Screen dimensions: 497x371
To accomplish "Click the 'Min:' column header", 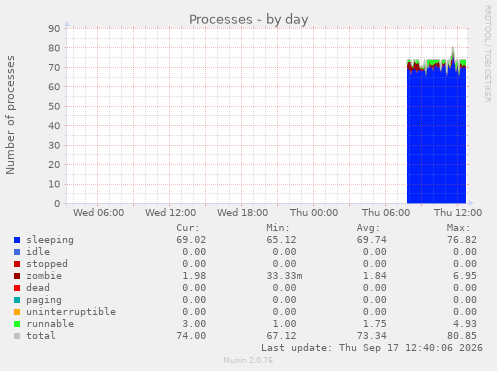I will click(278, 228).
